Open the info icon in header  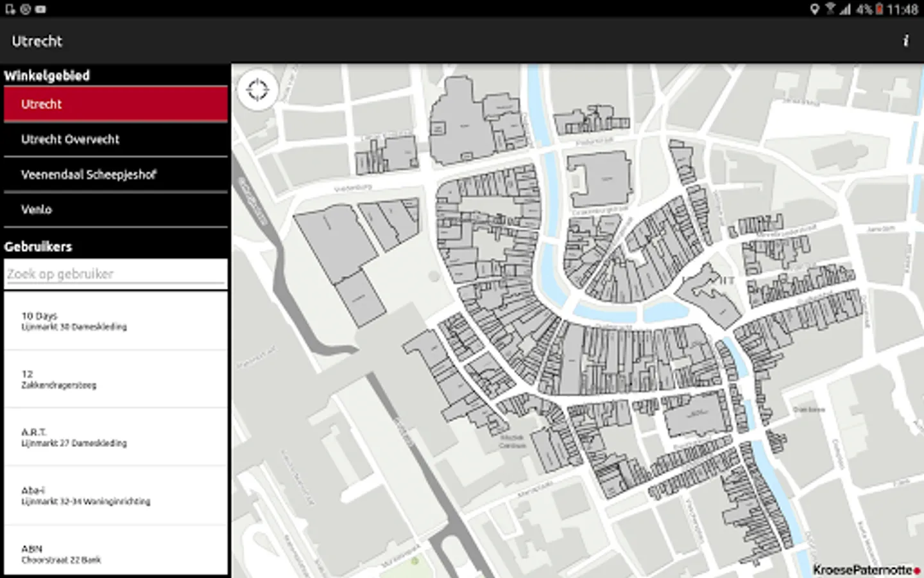905,41
